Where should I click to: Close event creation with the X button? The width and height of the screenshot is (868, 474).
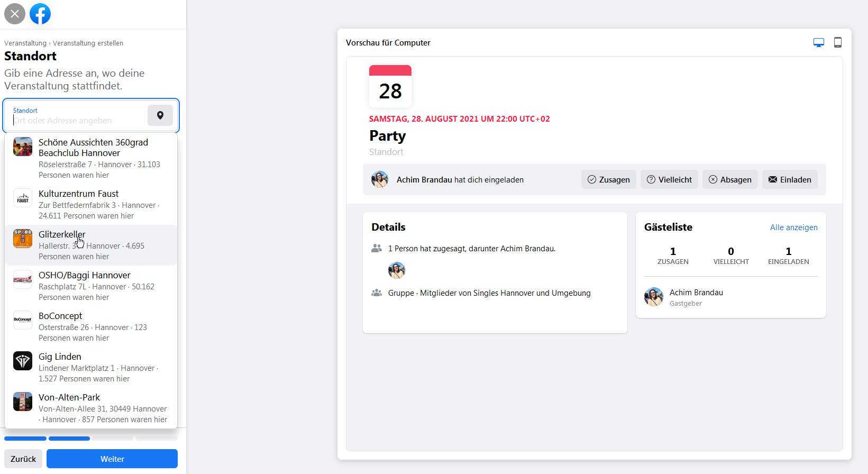15,14
